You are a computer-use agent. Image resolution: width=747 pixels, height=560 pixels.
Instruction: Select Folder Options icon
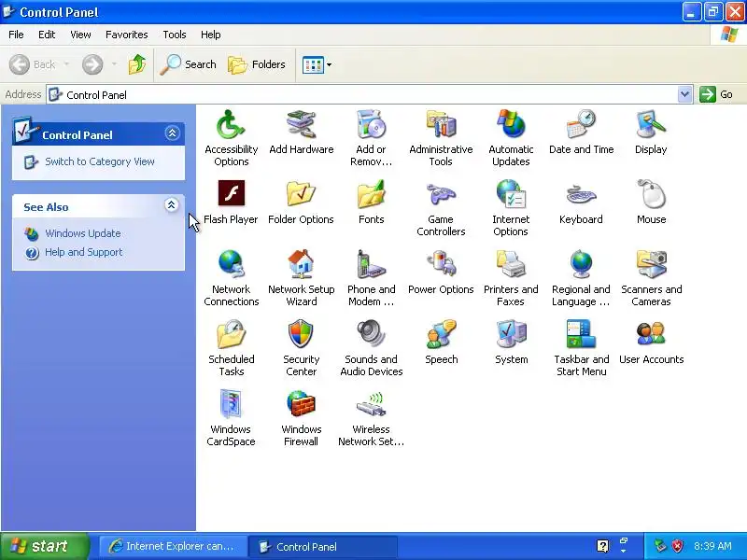tap(301, 202)
